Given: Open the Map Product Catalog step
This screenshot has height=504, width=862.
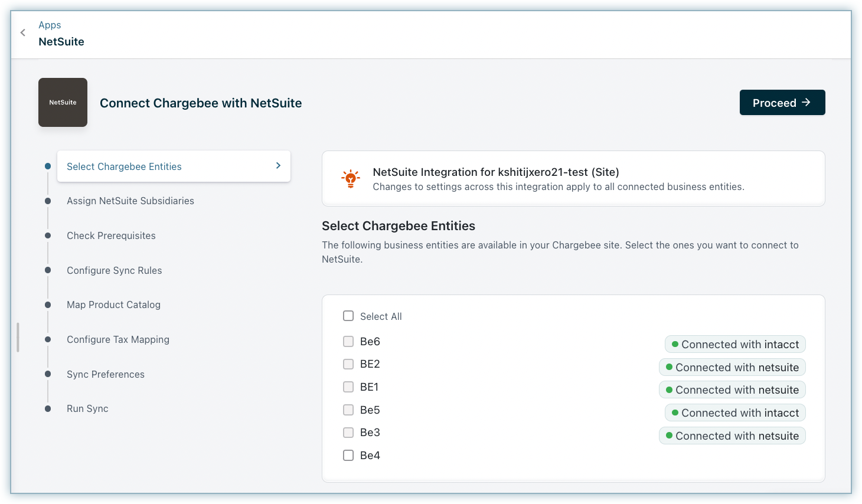Looking at the screenshot, I should [x=113, y=305].
